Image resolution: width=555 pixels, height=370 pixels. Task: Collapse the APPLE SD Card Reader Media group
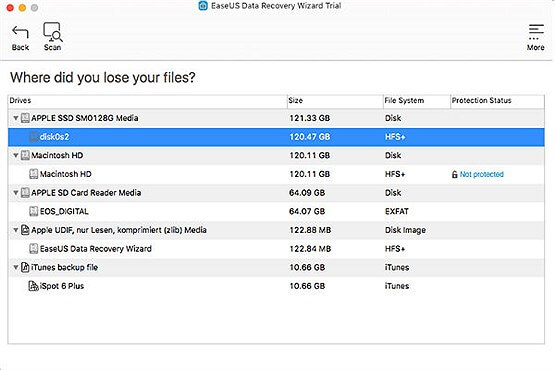point(16,193)
